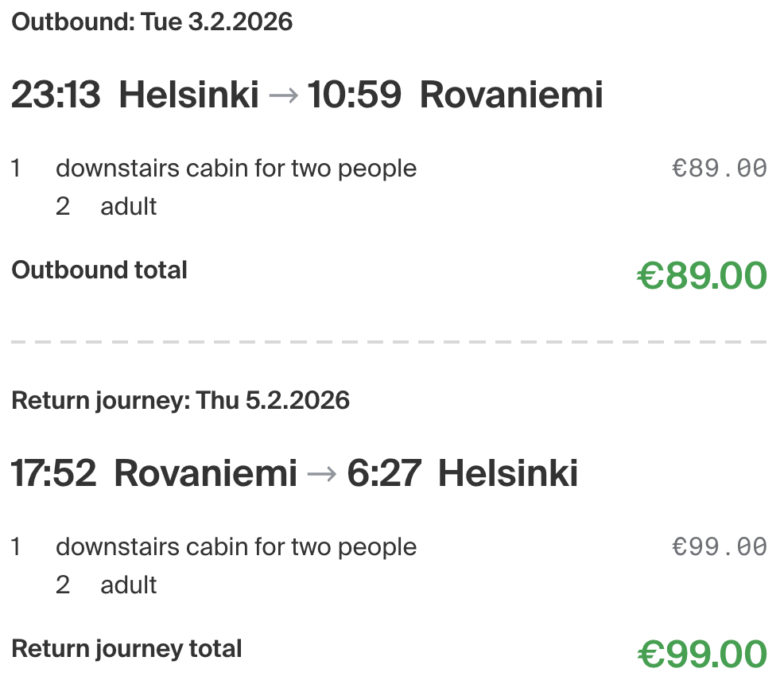Screen dimensions: 784x684
Task: Click Rovaniemi in the outbound route
Action: pos(511,95)
